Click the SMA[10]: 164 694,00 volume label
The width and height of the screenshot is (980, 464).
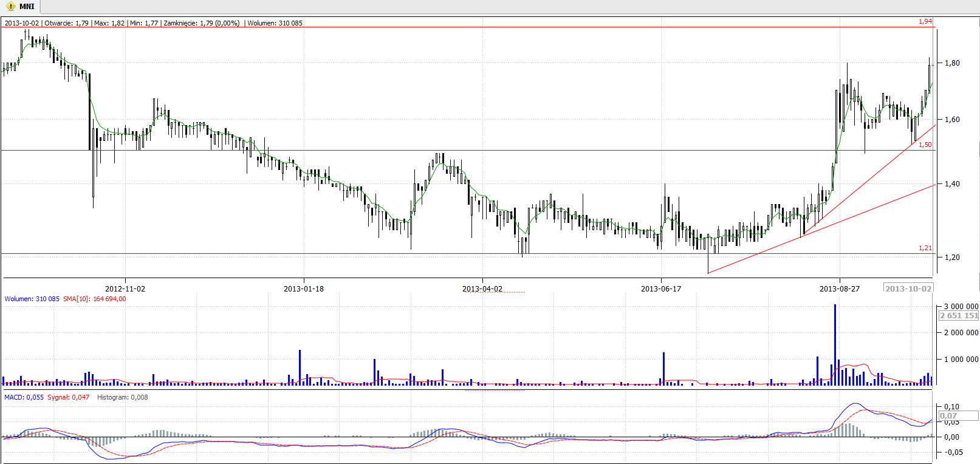pos(95,299)
